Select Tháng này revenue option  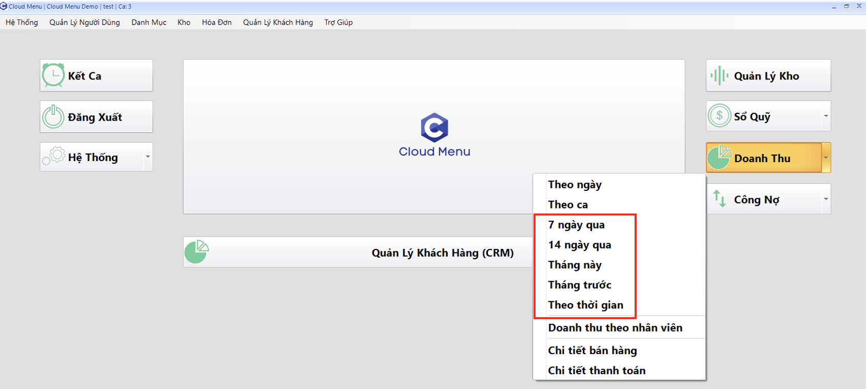(x=619, y=264)
